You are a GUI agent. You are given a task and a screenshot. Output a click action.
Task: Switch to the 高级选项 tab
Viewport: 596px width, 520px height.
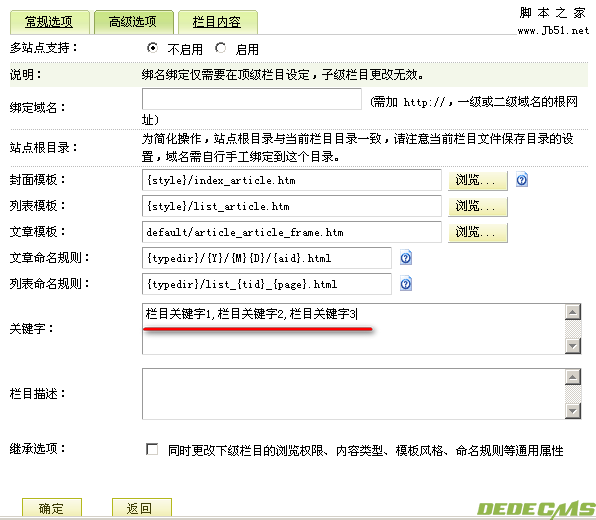tap(133, 22)
